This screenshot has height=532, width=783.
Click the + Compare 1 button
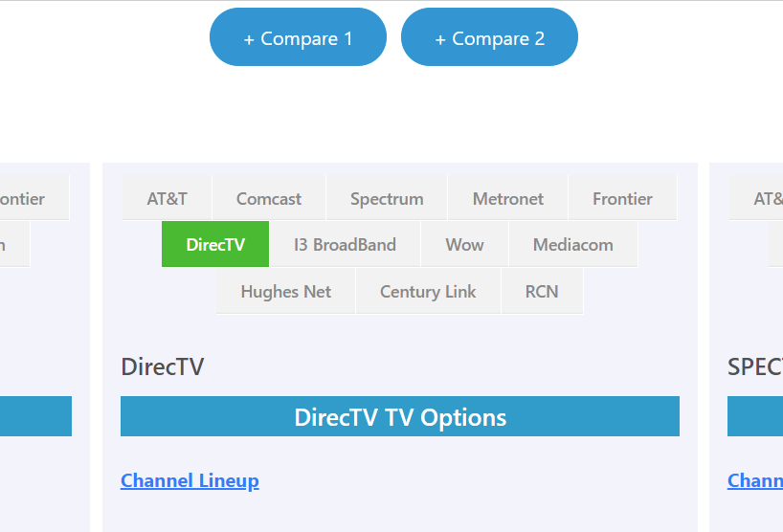(298, 37)
